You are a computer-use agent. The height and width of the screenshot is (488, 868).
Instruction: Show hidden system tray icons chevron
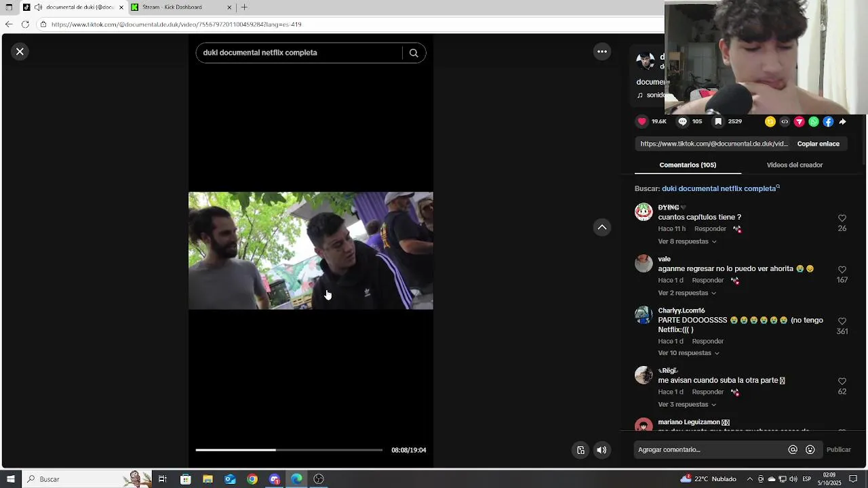point(749,479)
